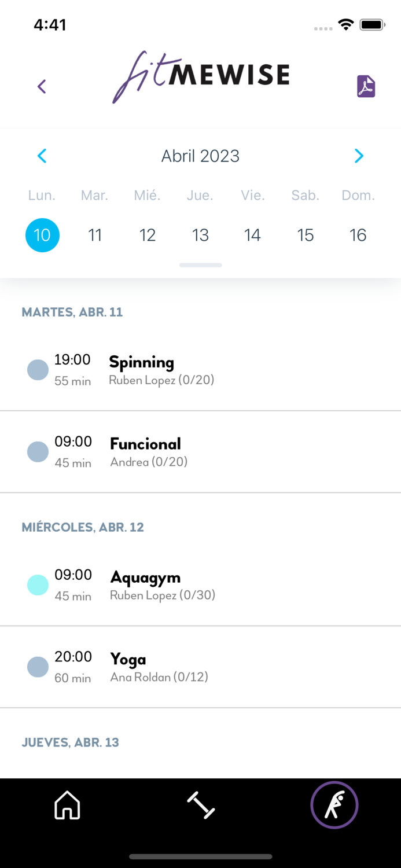
Task: Go to the previous week with left arrow
Action: click(x=42, y=156)
